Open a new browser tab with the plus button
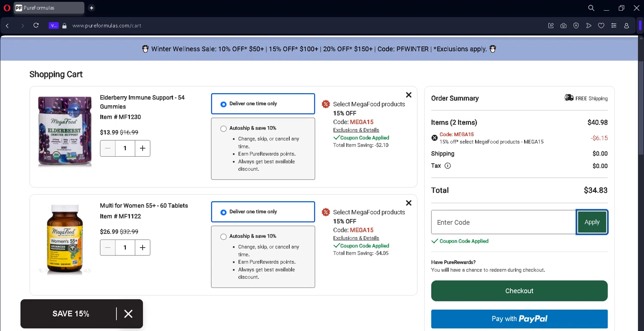 [x=91, y=8]
